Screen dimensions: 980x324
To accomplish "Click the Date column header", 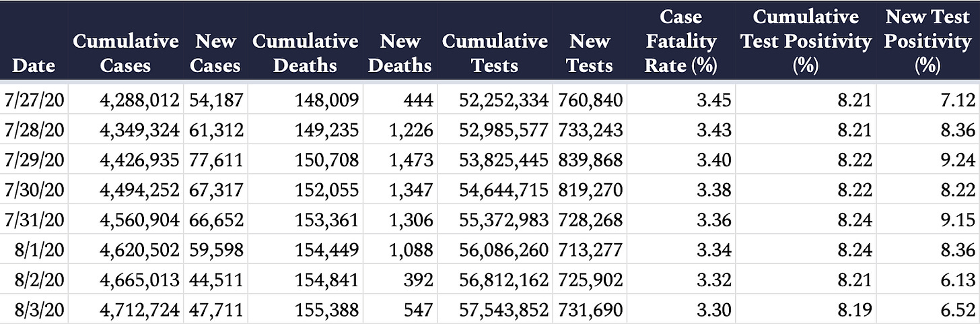I will click(34, 65).
